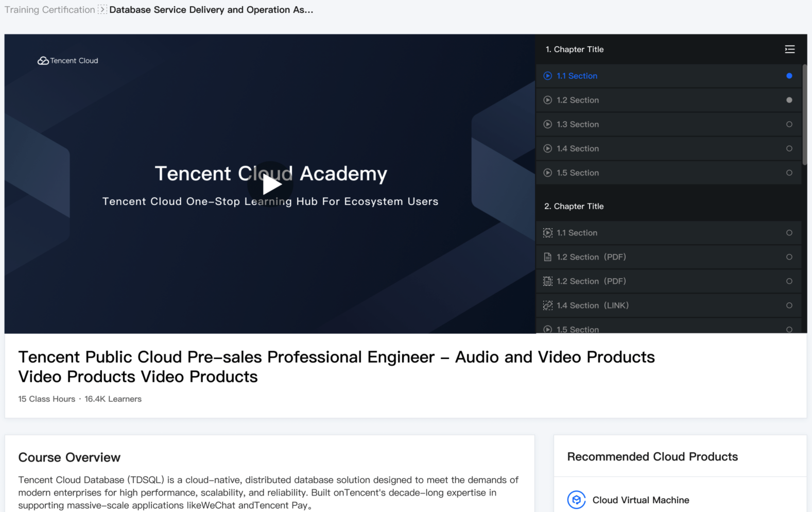This screenshot has width=812, height=512.
Task: Click the Cloud Virtual Machine product icon
Action: [x=577, y=500]
